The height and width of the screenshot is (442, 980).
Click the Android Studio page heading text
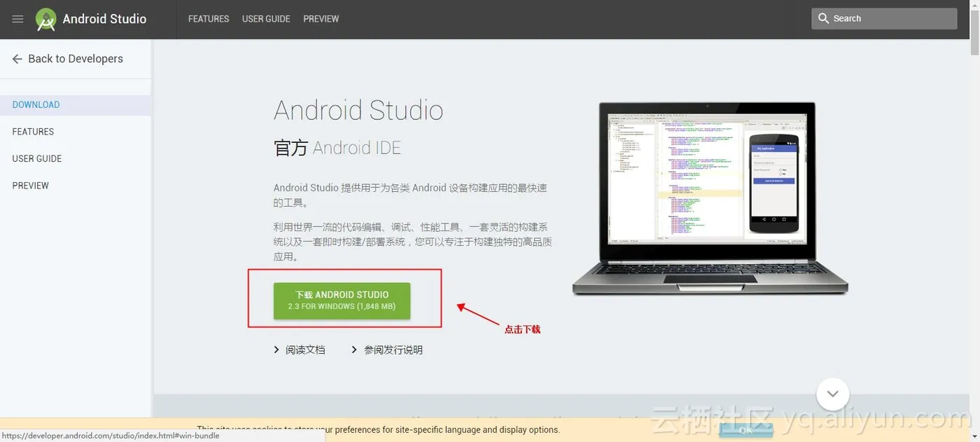coord(358,111)
